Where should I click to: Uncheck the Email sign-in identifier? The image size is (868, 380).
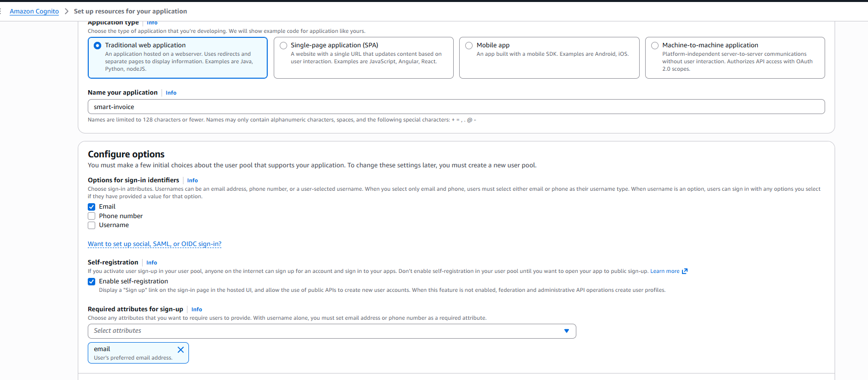pos(92,207)
